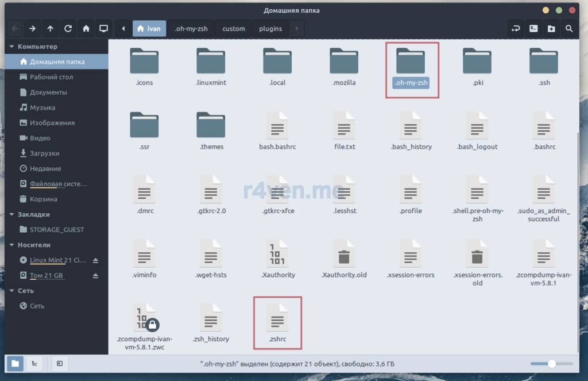This screenshot has height=381, width=588.
Task: Reload the current folder view
Action: [x=68, y=29]
